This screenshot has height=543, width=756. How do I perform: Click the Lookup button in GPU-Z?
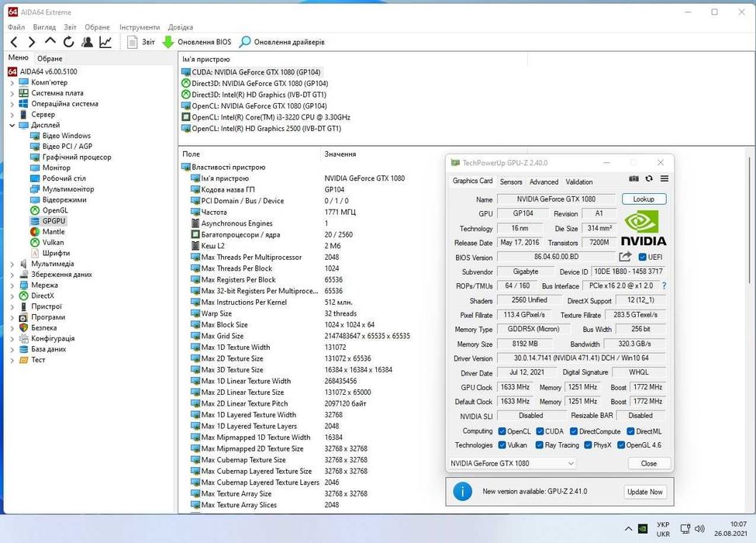(644, 199)
